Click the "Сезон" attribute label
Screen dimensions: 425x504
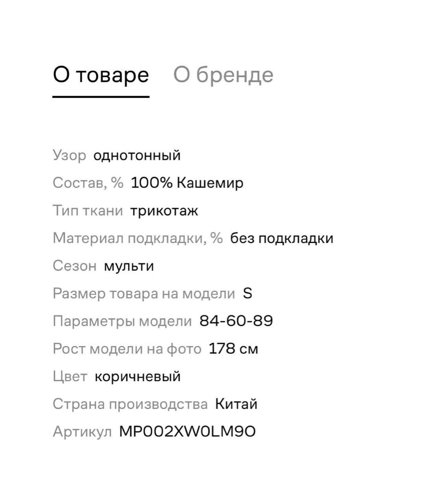coord(76,266)
